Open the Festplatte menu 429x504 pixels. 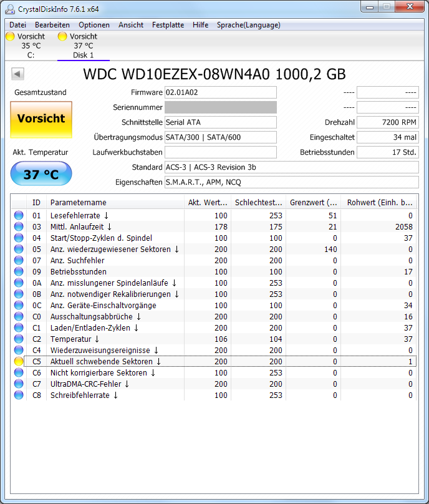click(x=168, y=25)
